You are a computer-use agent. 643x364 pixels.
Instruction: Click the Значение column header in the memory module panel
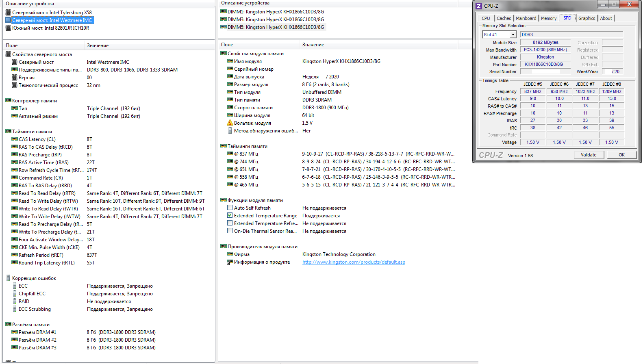[379, 45]
